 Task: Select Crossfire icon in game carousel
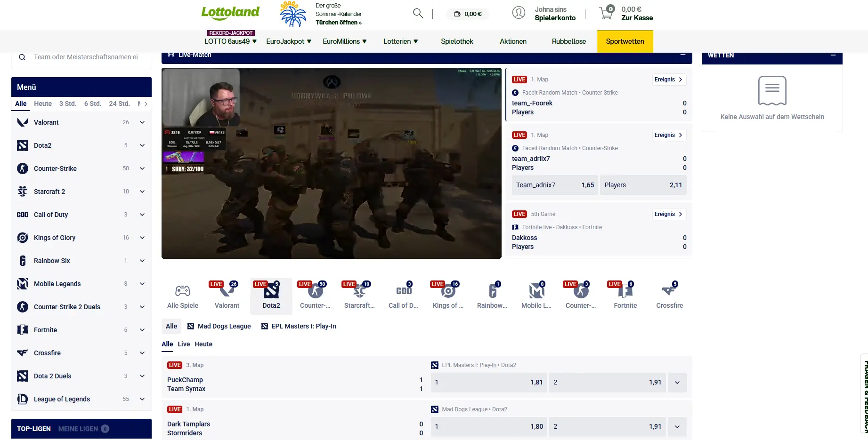pos(669,291)
